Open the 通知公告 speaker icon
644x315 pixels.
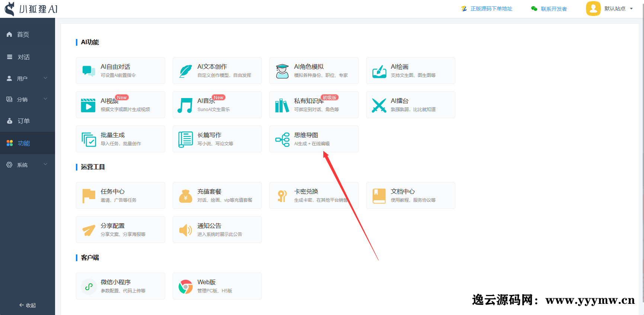point(185,230)
